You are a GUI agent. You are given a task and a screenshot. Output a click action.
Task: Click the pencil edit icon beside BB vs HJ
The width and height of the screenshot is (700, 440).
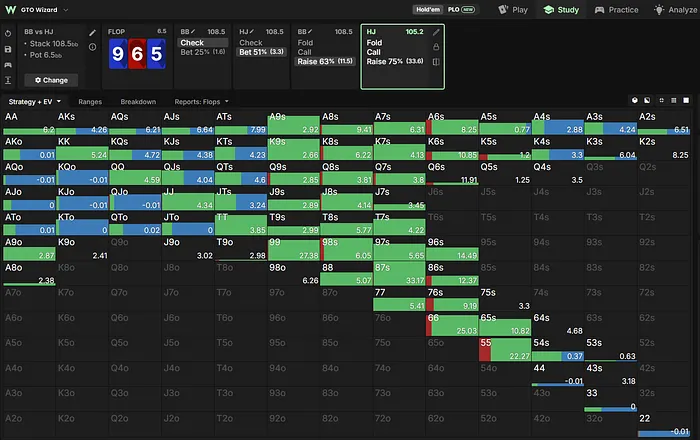pos(92,33)
